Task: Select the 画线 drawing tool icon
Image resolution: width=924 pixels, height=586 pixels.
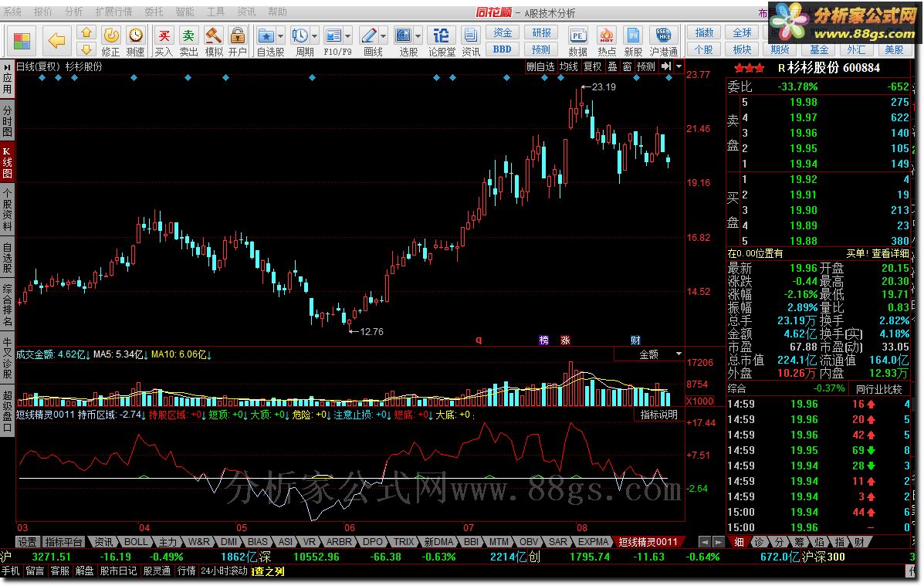Action: tap(369, 36)
